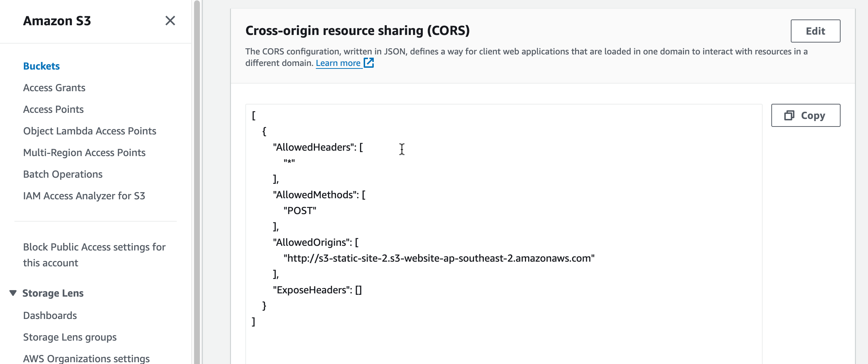Collapse the Storage Lens section
This screenshot has height=364, width=868.
[x=13, y=293]
